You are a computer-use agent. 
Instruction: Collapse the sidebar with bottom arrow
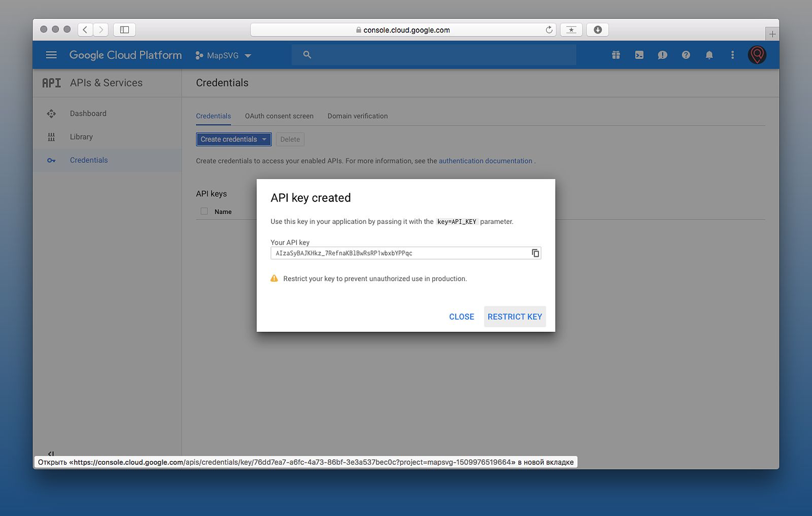click(51, 454)
